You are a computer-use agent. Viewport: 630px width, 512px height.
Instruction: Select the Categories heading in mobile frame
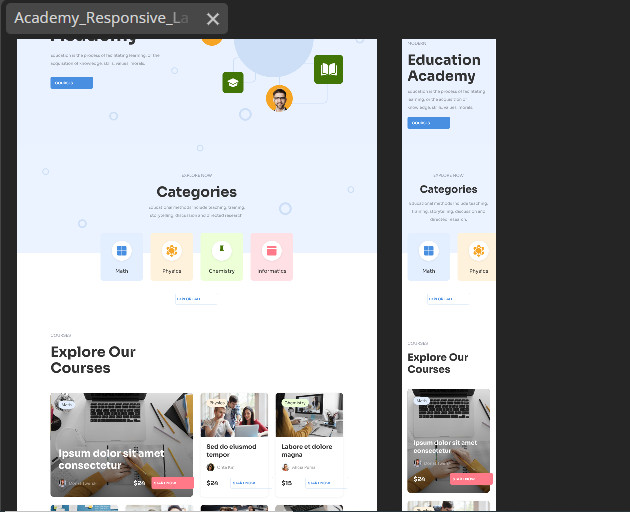(448, 189)
